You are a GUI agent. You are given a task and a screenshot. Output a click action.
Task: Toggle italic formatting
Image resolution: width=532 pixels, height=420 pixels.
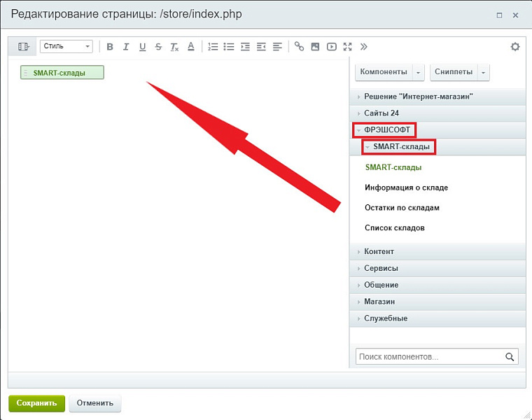coord(126,47)
